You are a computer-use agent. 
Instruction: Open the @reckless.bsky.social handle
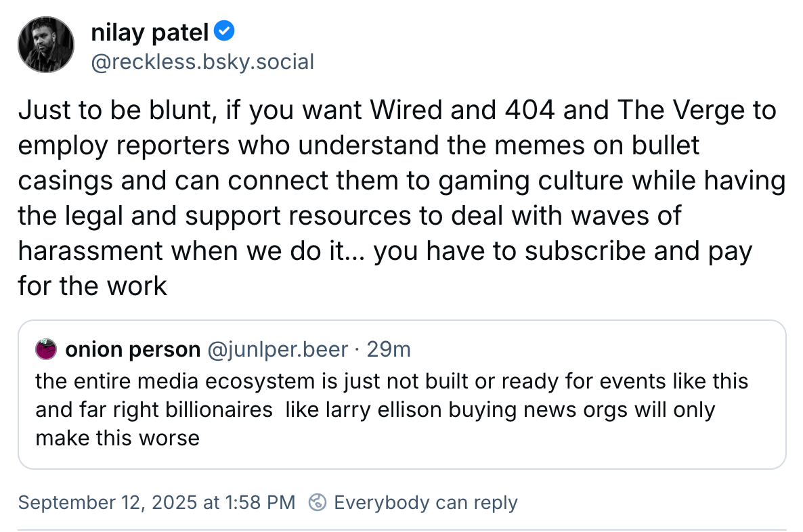202,62
